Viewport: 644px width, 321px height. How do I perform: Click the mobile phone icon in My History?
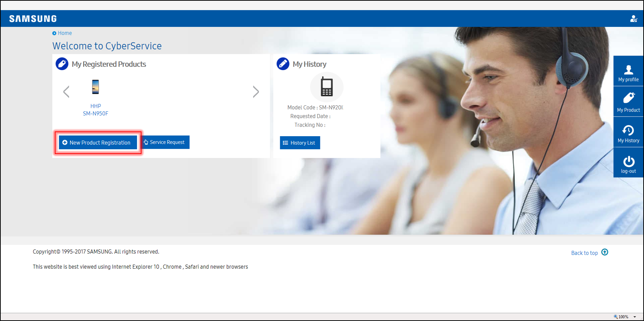tap(327, 87)
